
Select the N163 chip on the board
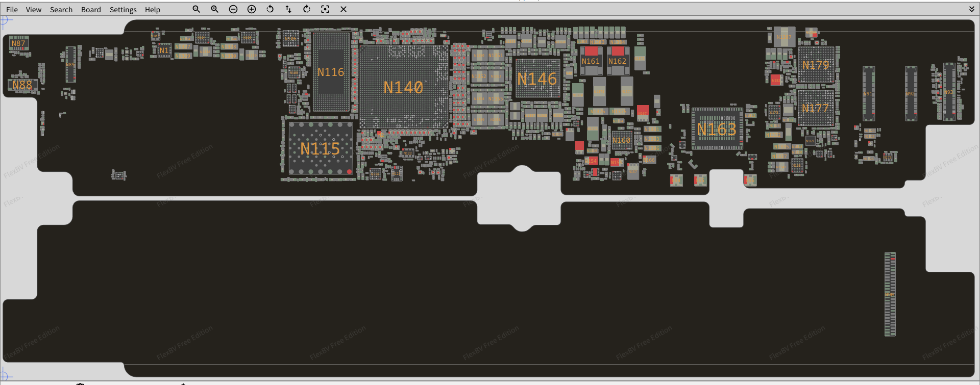tap(717, 130)
